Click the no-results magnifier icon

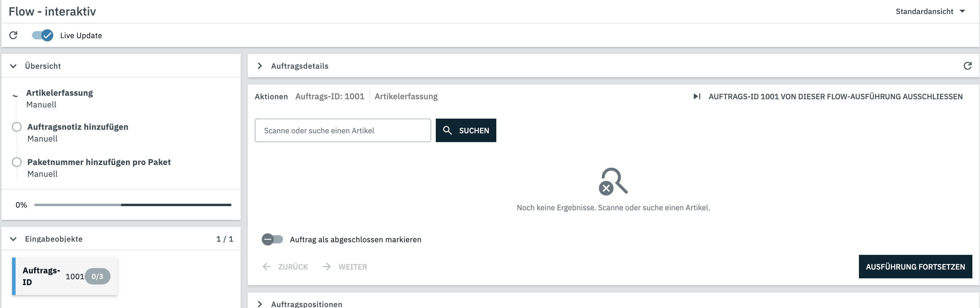pos(613,182)
